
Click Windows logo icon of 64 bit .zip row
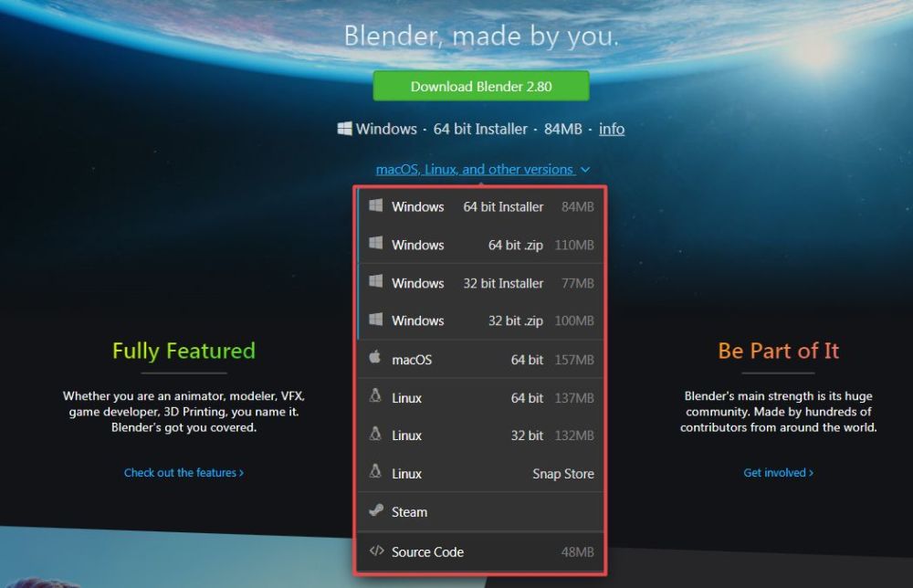pyautogui.click(x=376, y=244)
